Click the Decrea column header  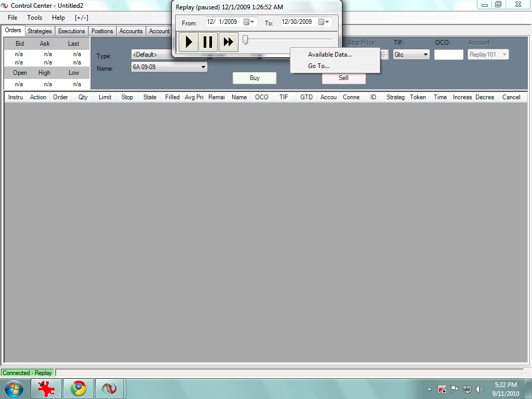pos(485,97)
